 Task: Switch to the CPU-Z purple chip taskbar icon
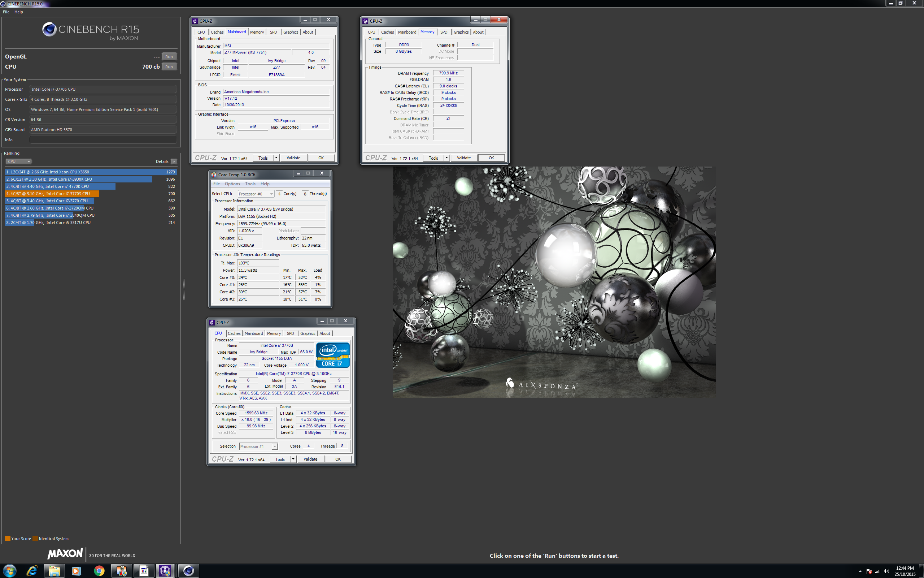(165, 571)
